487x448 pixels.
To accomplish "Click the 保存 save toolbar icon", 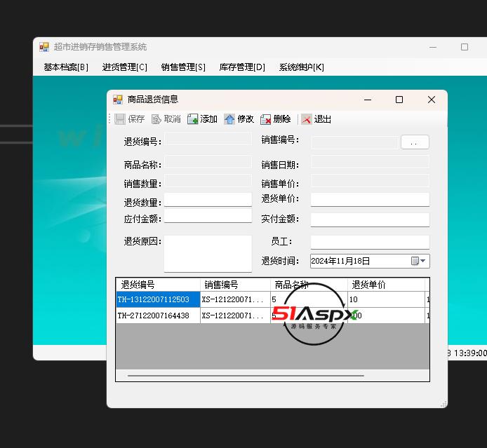I will pyautogui.click(x=119, y=119).
